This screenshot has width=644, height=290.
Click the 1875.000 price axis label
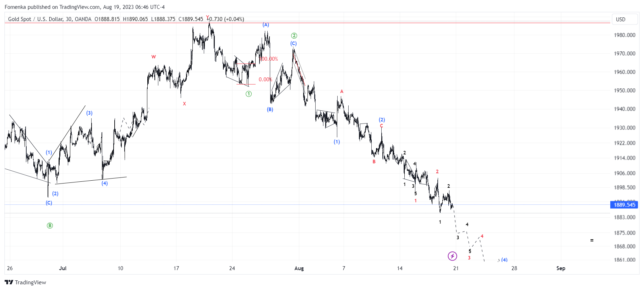[625, 233]
